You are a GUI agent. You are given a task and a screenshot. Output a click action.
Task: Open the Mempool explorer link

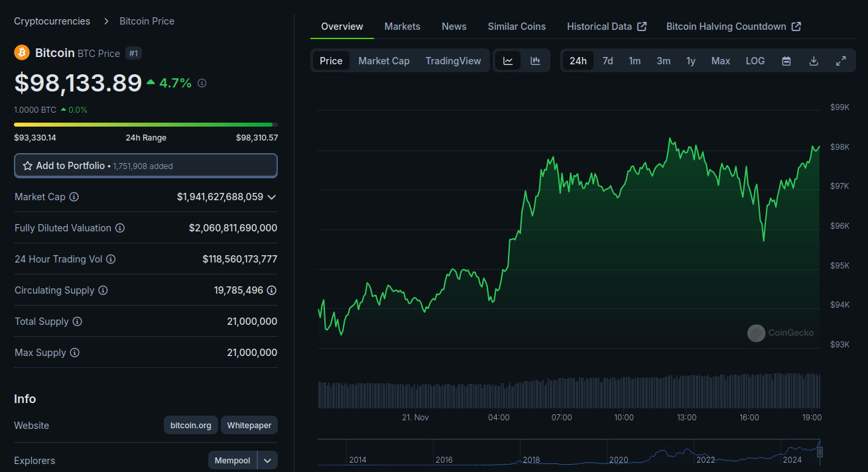coord(233,460)
